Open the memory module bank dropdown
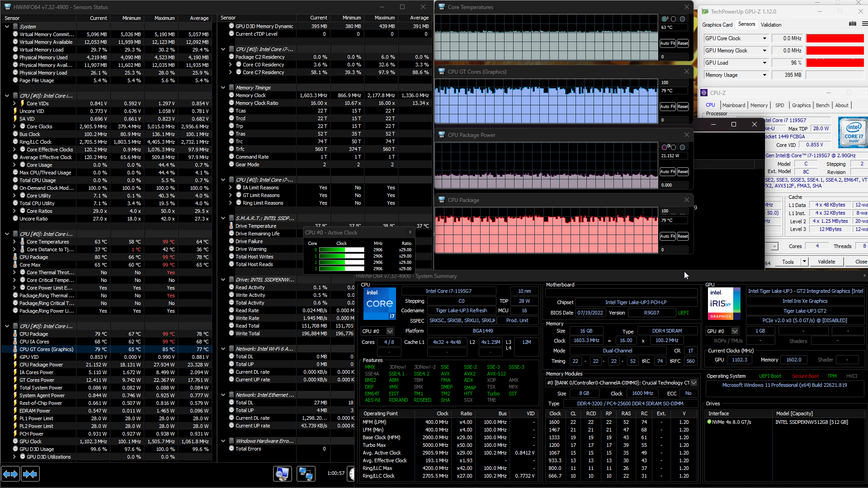868x488 pixels. click(x=693, y=383)
